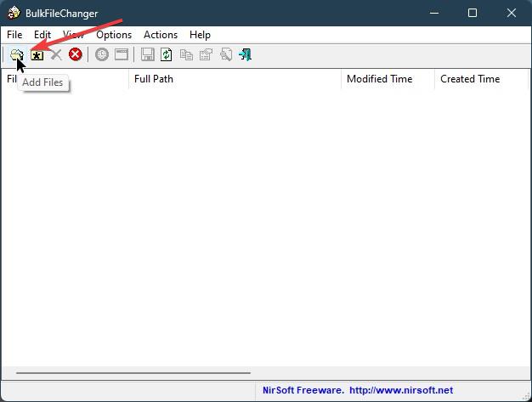Click the horizontal scrollbar thumb

click(133, 373)
